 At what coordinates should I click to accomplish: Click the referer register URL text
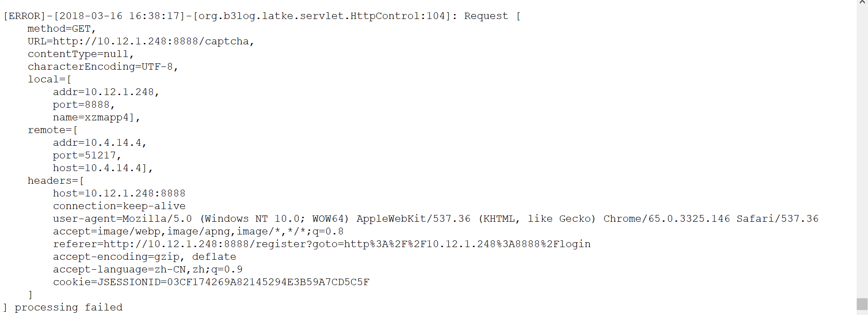347,244
